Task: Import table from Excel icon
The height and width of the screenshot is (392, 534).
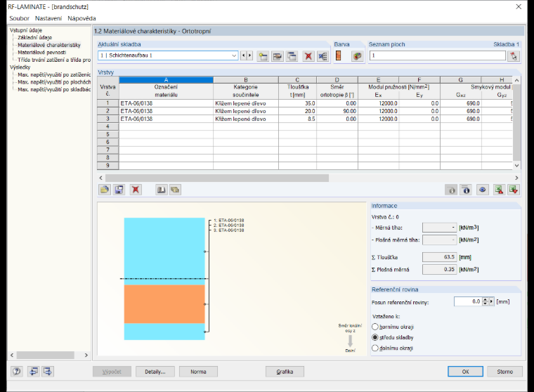Action: pos(514,190)
